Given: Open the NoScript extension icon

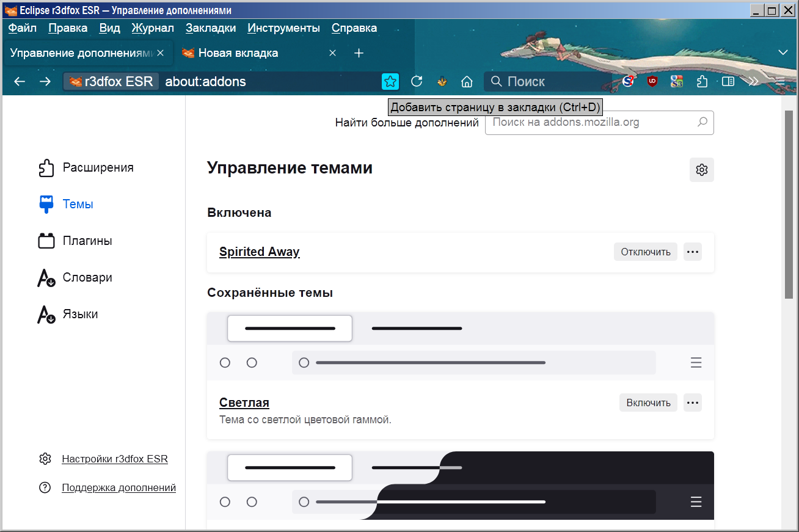Looking at the screenshot, I should (x=628, y=81).
